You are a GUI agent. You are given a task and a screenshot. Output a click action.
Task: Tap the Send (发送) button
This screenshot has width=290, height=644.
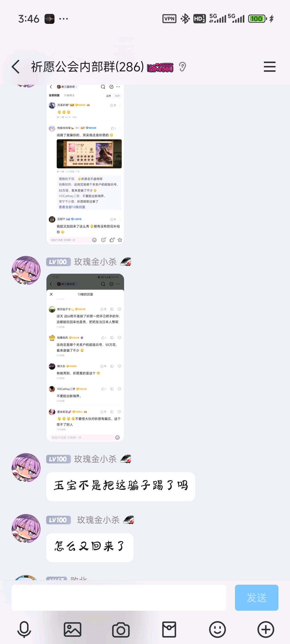pos(257,598)
